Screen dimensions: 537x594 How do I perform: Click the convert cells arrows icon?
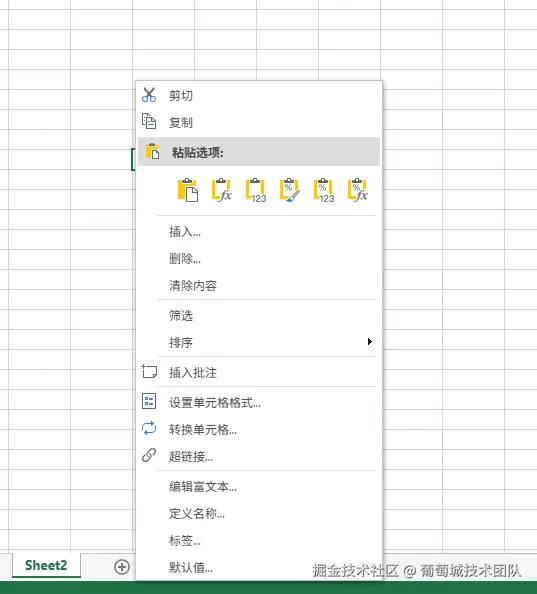click(x=149, y=428)
